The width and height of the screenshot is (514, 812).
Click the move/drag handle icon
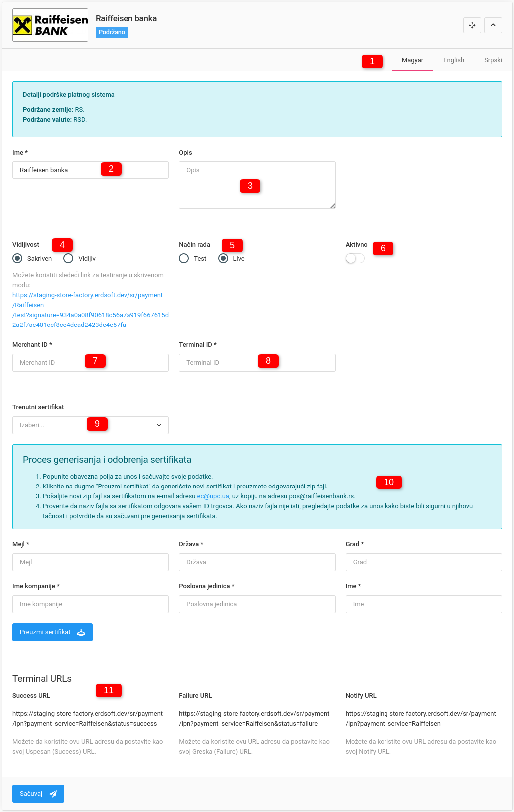point(472,25)
